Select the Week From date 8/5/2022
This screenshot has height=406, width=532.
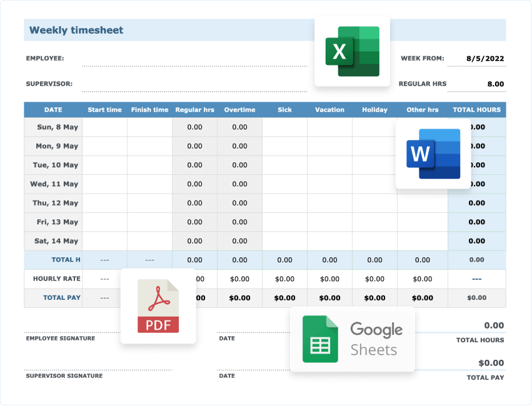click(486, 57)
